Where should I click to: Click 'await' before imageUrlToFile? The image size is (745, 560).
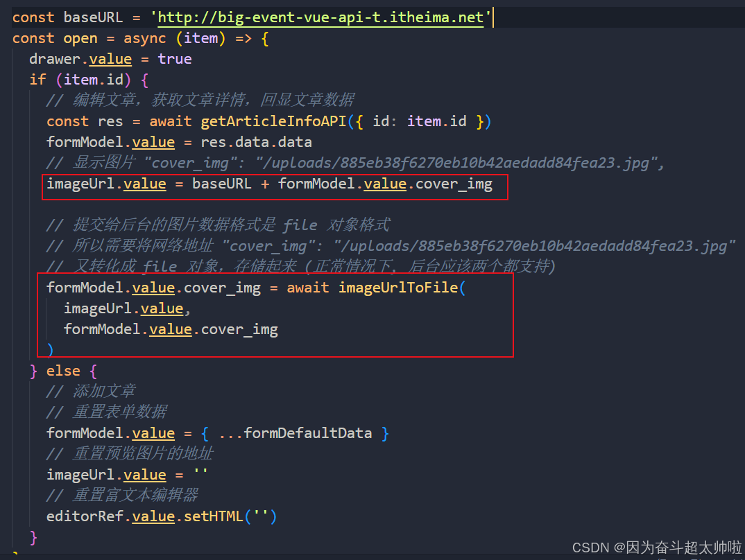point(308,288)
